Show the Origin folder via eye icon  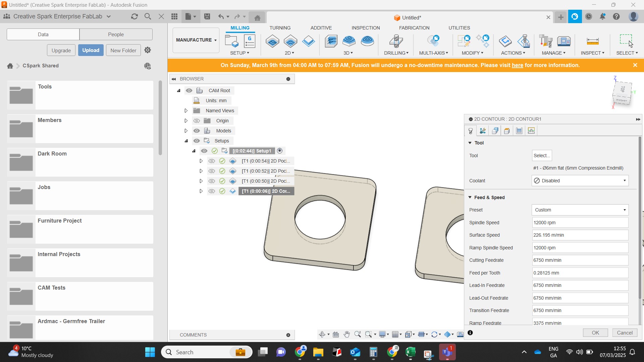coord(197,121)
